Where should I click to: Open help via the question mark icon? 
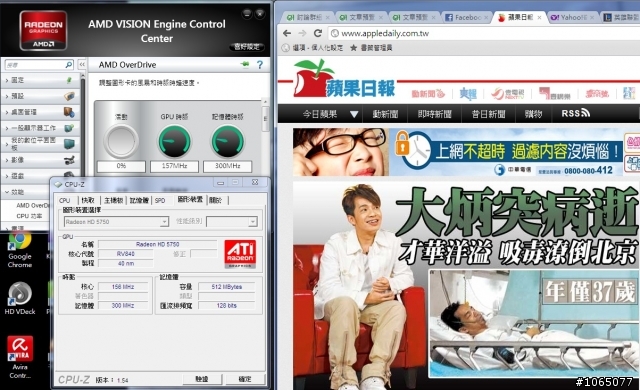260,64
